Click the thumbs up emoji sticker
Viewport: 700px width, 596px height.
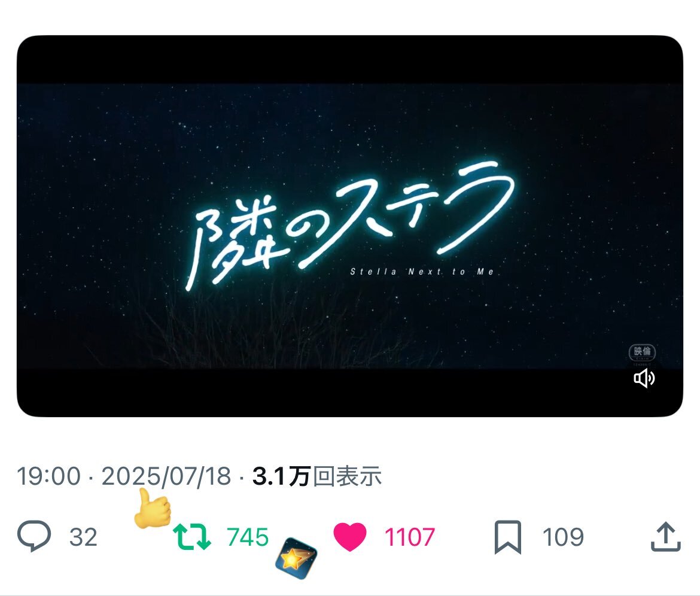point(152,509)
